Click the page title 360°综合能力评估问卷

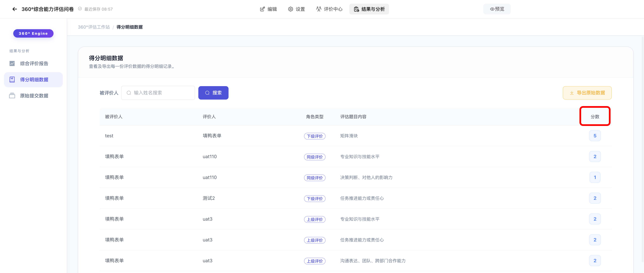pos(47,9)
